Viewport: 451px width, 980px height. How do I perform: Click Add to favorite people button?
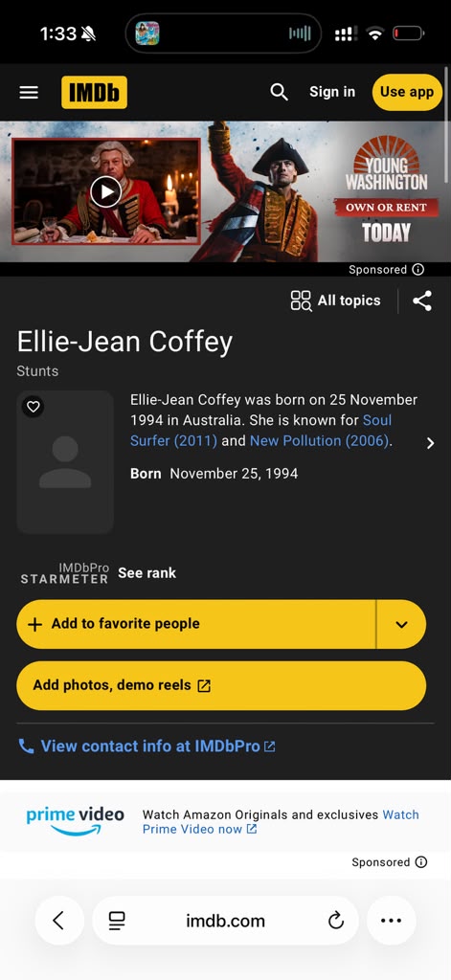195,624
